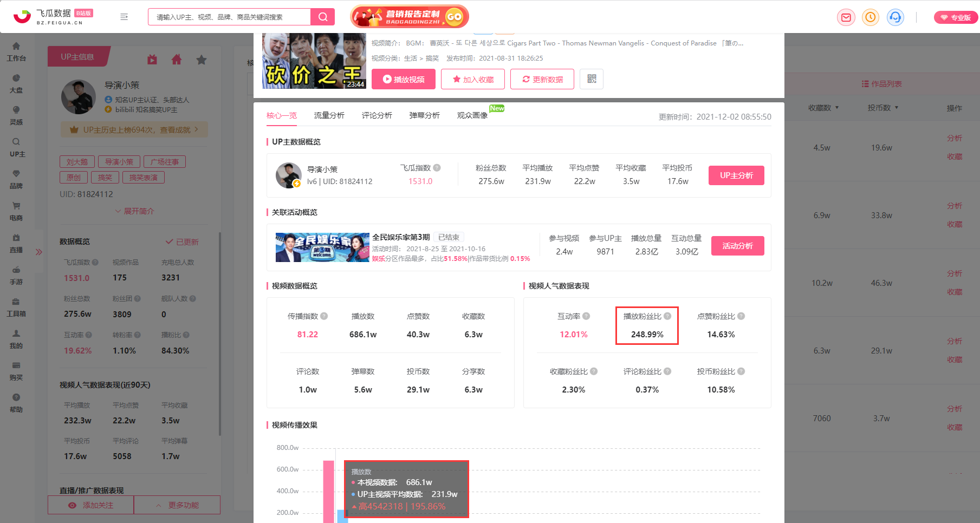Click the QR code icon button
Viewport: 980px width, 523px height.
pyautogui.click(x=592, y=79)
